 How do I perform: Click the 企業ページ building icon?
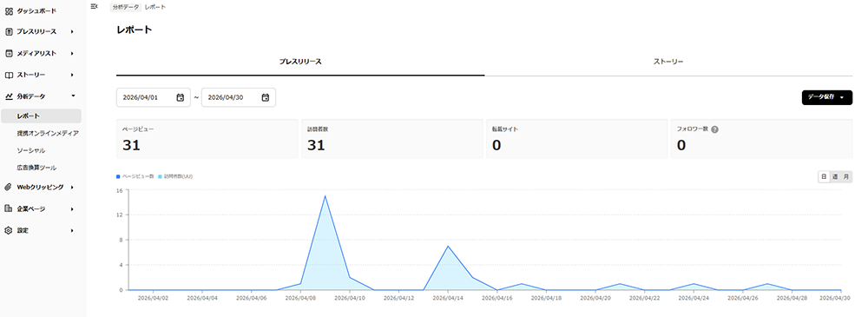[x=9, y=209]
